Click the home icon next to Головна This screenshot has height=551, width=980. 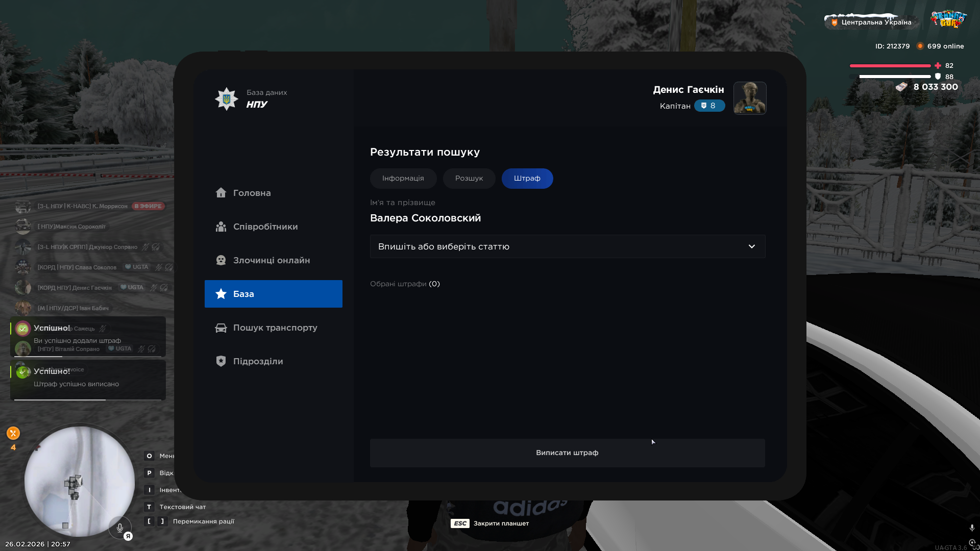tap(220, 193)
